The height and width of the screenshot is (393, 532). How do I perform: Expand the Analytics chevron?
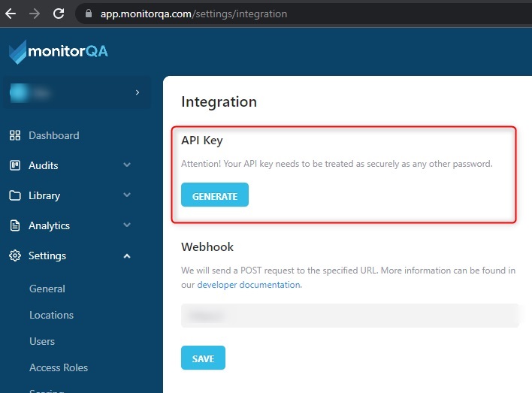coord(127,225)
